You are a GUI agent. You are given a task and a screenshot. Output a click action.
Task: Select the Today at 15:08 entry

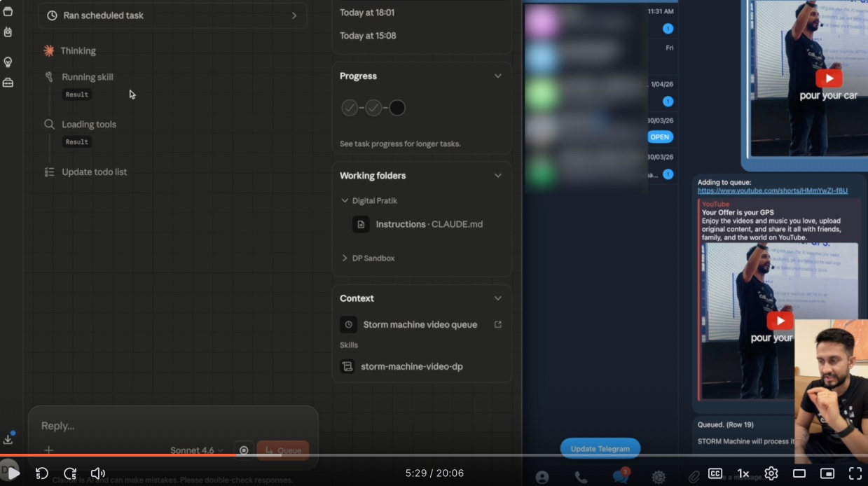click(x=368, y=36)
